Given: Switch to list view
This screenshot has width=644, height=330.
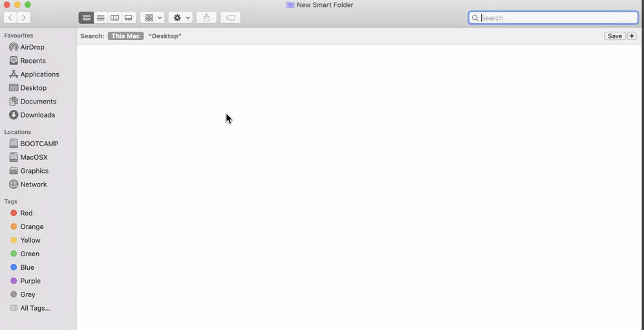Looking at the screenshot, I should 101,17.
